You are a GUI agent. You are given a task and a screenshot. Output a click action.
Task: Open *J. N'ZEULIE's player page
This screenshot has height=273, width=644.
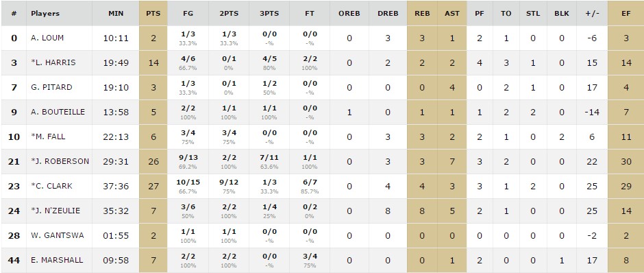pos(55,211)
